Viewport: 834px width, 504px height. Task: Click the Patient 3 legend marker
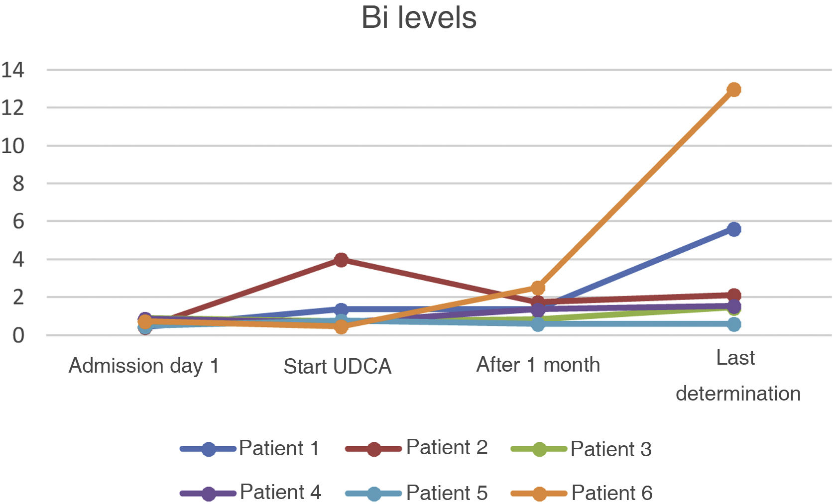tap(539, 449)
